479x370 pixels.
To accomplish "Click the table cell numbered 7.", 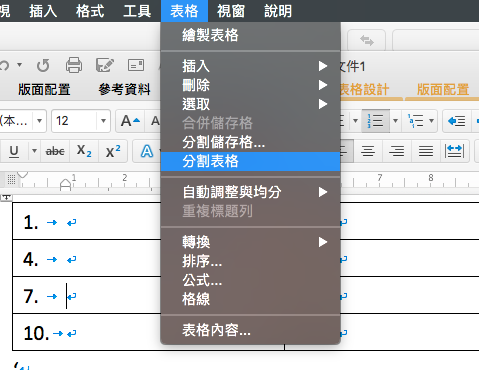I will 87,295.
